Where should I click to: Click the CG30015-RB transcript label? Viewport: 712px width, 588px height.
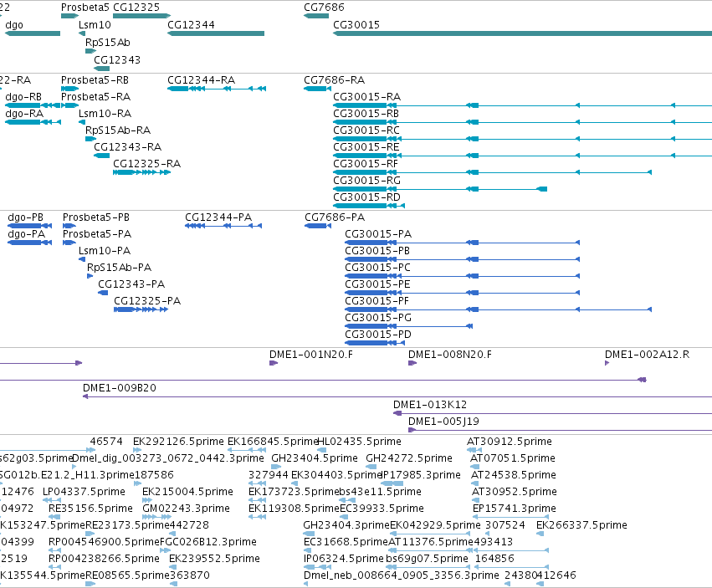coord(366,114)
